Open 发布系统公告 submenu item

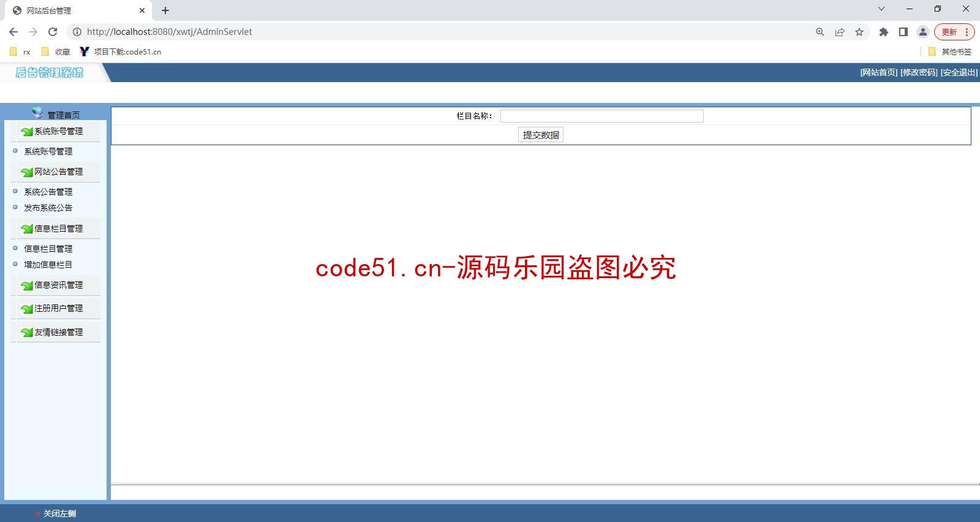48,208
